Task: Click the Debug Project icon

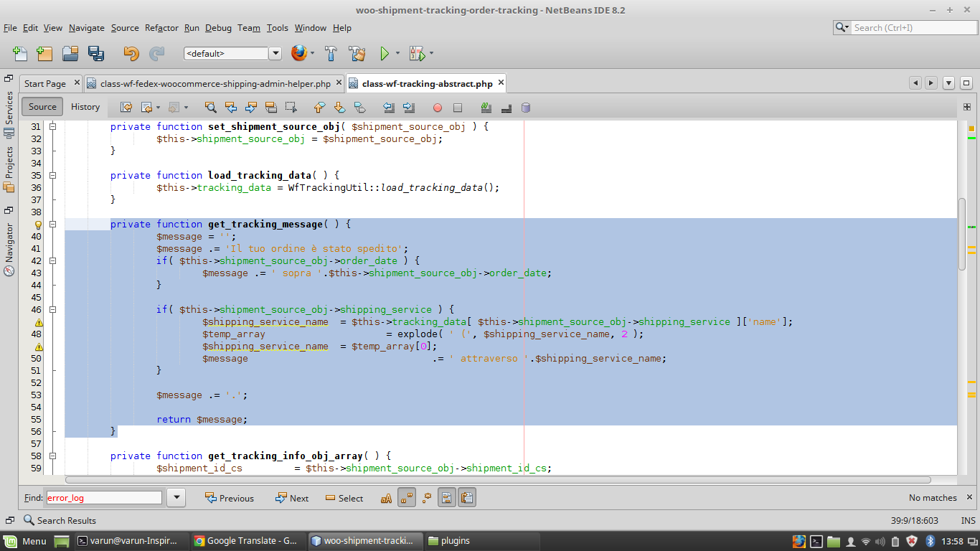Action: pos(416,54)
